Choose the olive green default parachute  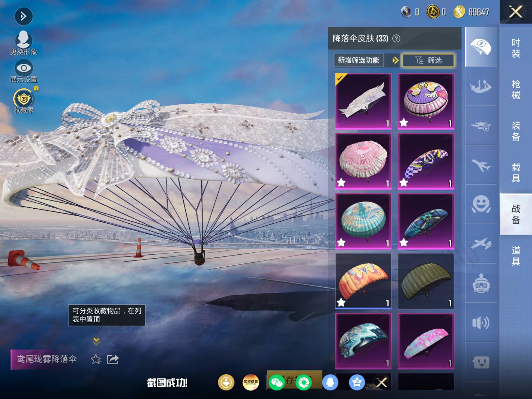pos(426,281)
